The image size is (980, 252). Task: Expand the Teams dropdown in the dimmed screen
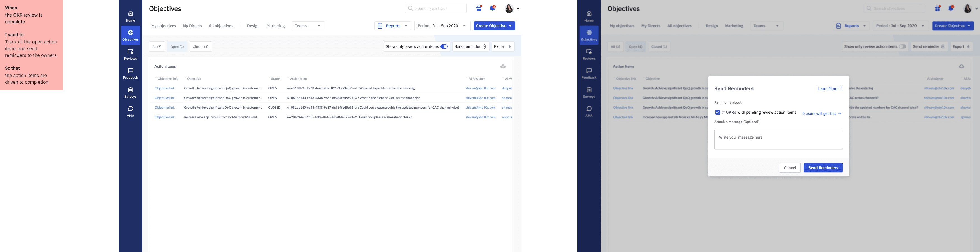[767, 26]
